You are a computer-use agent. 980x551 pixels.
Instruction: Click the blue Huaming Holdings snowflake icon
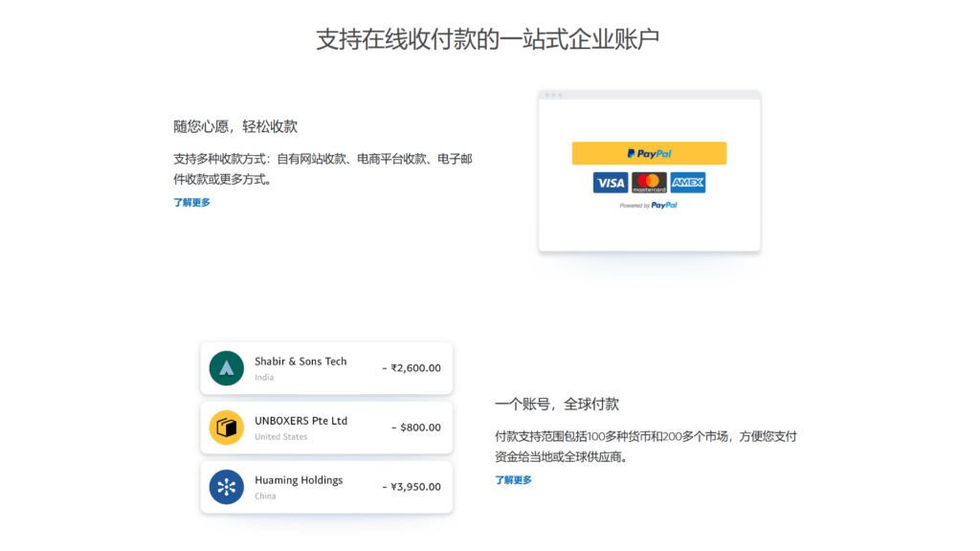click(x=226, y=487)
